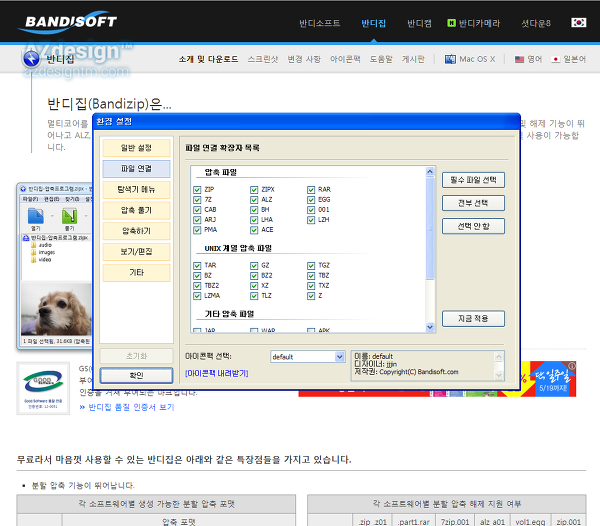The width and height of the screenshot is (600, 526).
Task: Open the 아이콘팩 선택 default dropdown
Action: [307, 357]
